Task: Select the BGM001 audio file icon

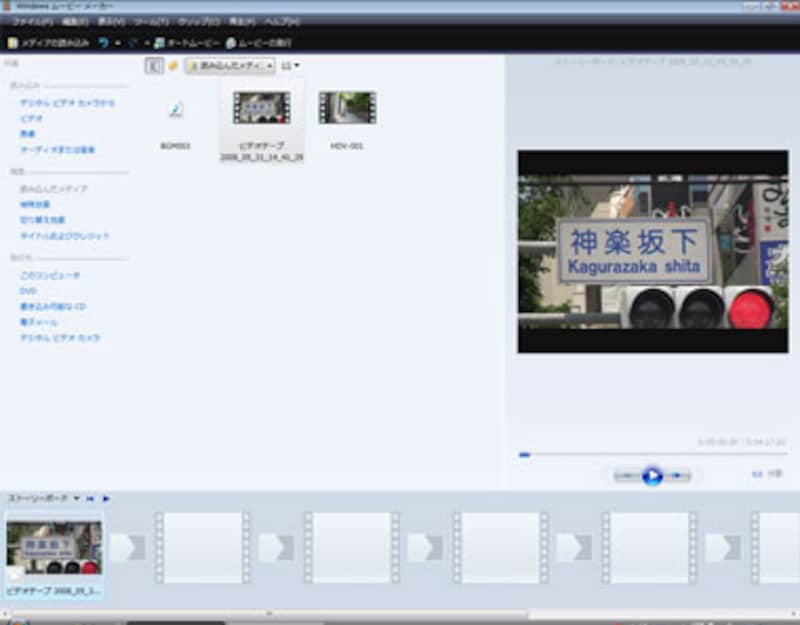Action: click(176, 110)
